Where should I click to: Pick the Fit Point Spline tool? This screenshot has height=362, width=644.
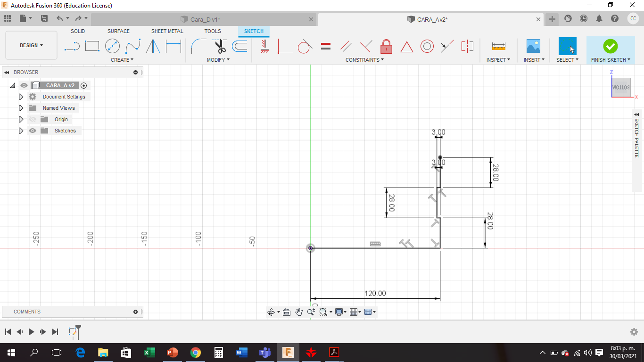click(133, 46)
